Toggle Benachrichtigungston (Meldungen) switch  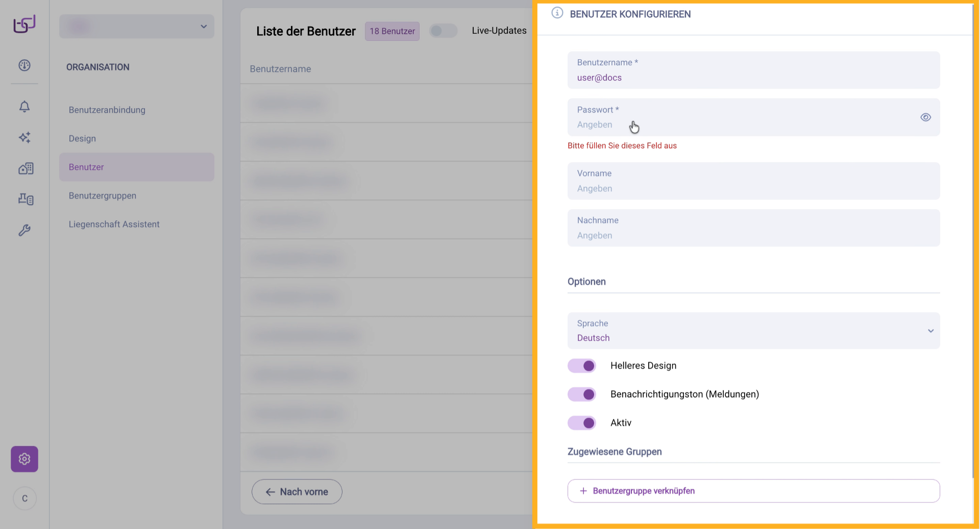(582, 394)
